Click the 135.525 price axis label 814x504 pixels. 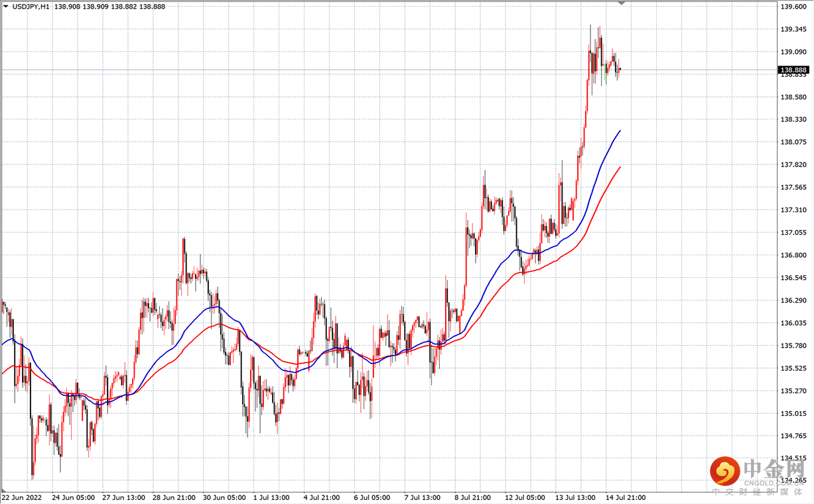coord(793,368)
